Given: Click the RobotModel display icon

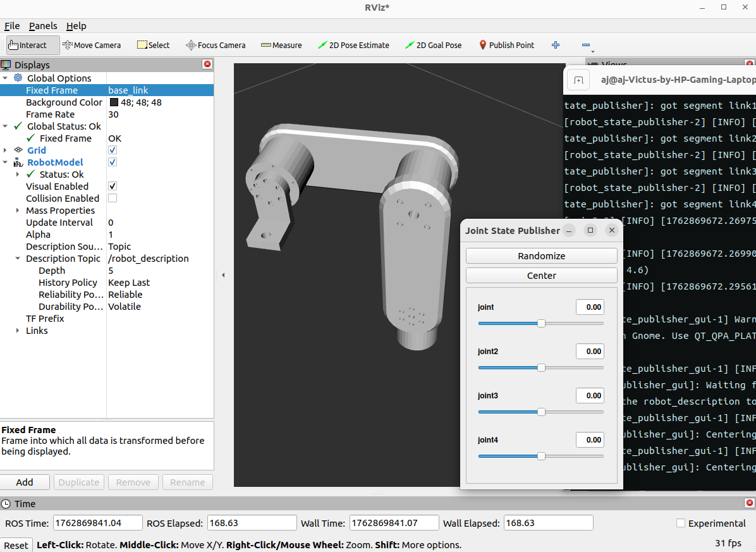Looking at the screenshot, I should [x=18, y=162].
